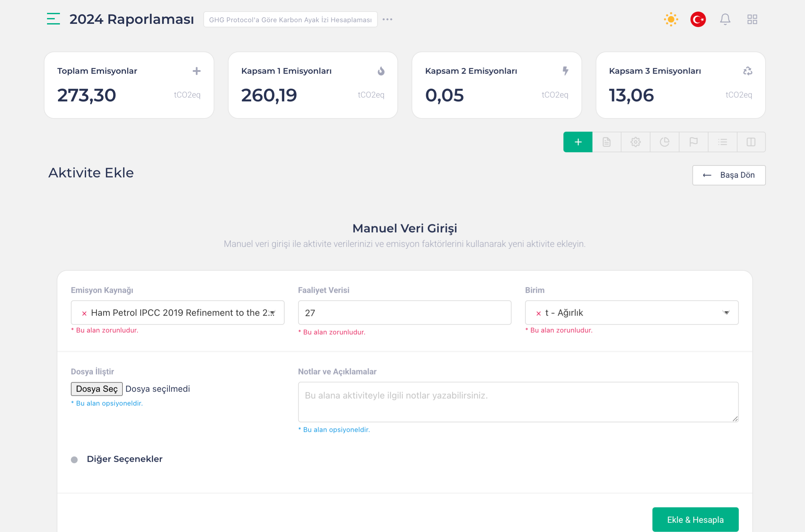805x532 pixels.
Task: Clear the selected Ham Petrol emission source
Action: tap(84, 313)
